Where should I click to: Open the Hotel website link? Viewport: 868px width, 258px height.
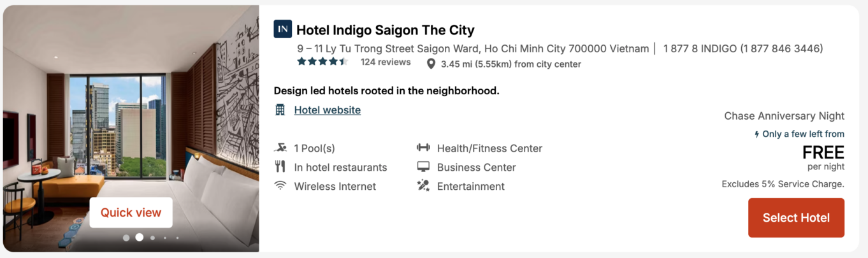coord(327,110)
